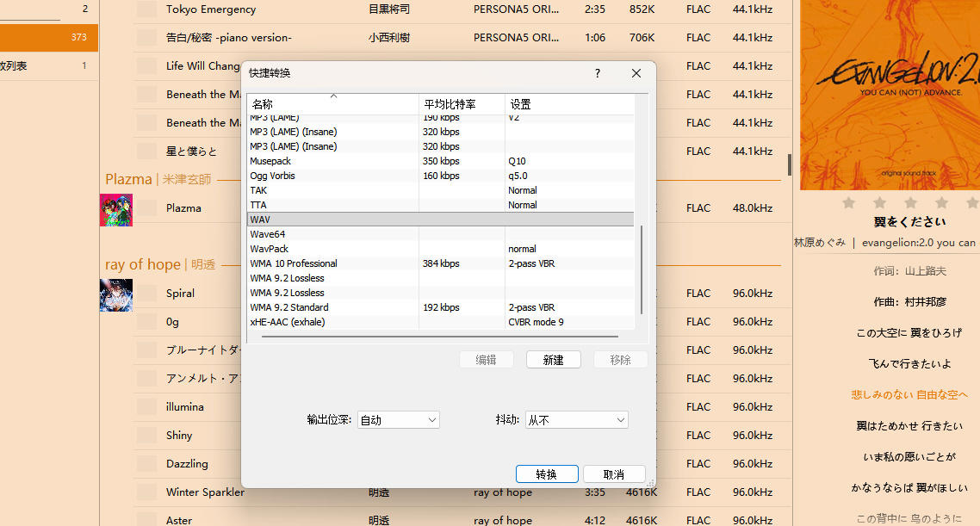Select the WavPack preset row
This screenshot has width=980, height=526.
click(x=441, y=249)
